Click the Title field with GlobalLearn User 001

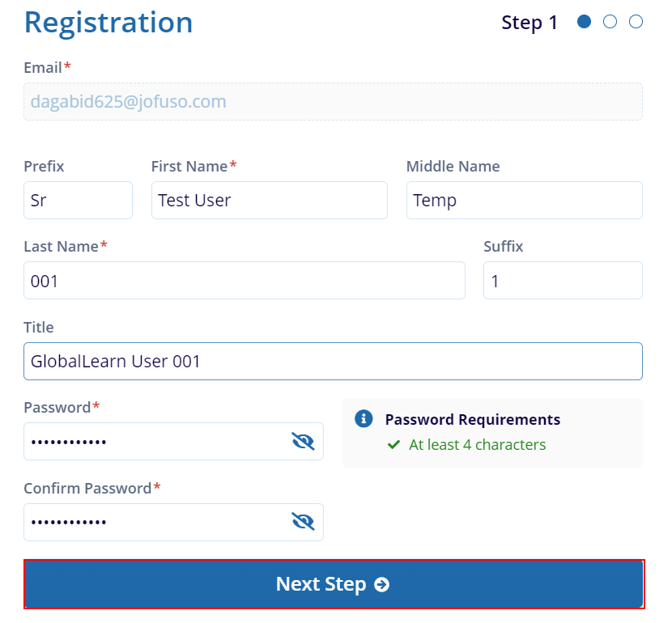coord(333,361)
